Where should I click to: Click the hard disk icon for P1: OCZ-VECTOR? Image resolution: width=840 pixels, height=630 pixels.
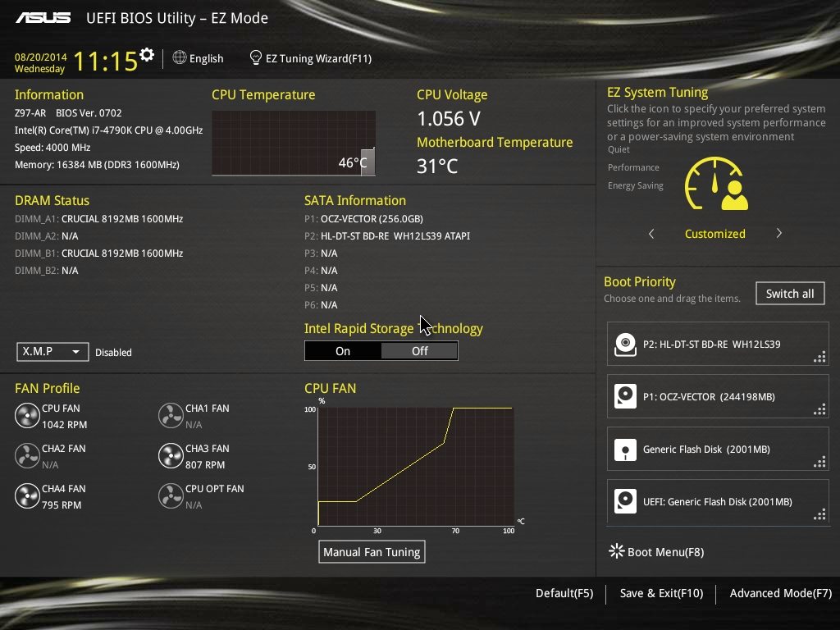(625, 396)
